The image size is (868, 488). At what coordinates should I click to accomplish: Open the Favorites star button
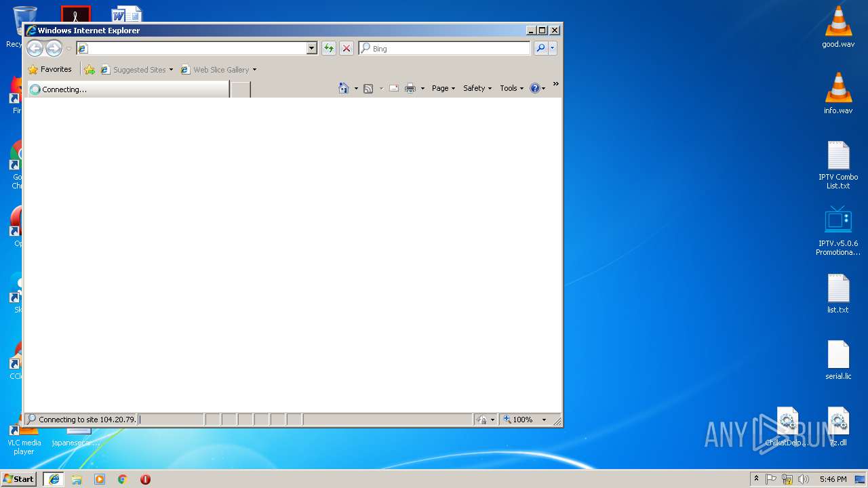pyautogui.click(x=50, y=69)
